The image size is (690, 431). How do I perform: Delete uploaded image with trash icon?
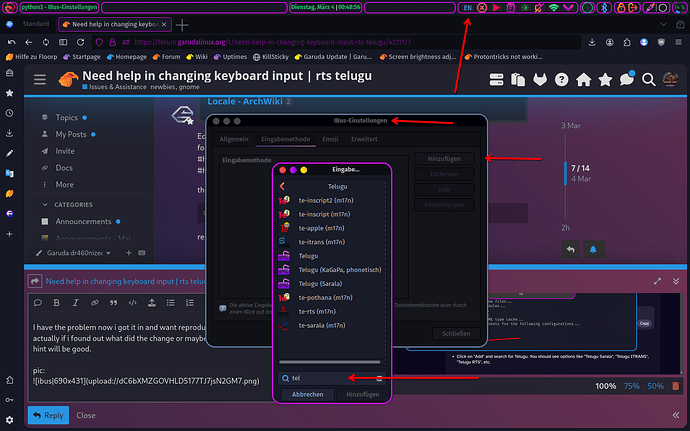pyautogui.click(x=675, y=386)
